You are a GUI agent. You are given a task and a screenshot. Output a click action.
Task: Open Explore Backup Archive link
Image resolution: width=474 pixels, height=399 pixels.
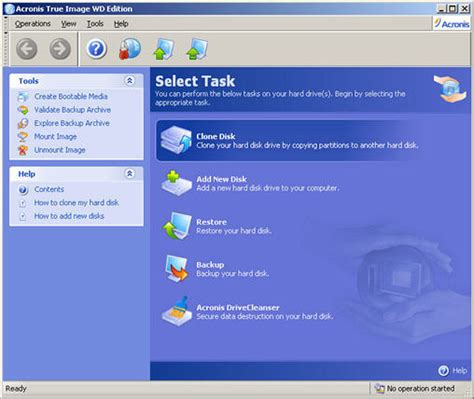click(72, 123)
